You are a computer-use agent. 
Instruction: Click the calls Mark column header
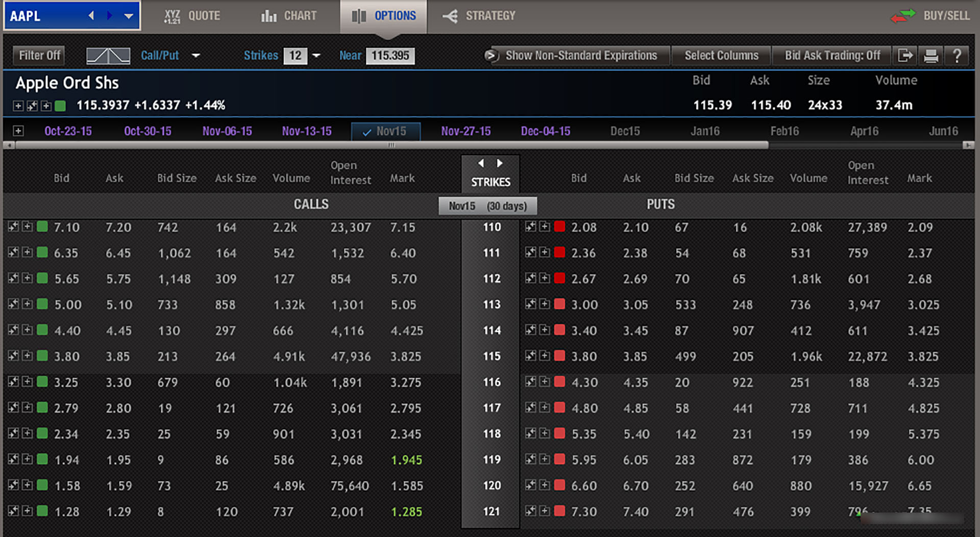pyautogui.click(x=402, y=178)
